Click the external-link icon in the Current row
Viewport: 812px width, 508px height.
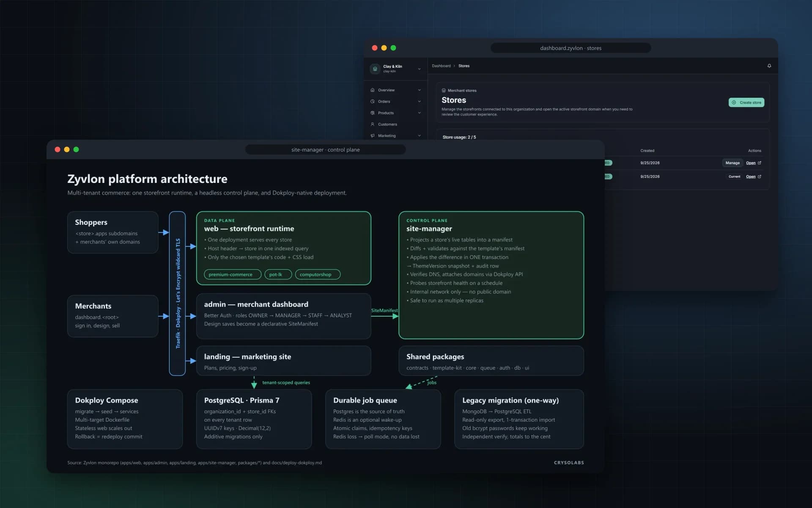tap(760, 177)
